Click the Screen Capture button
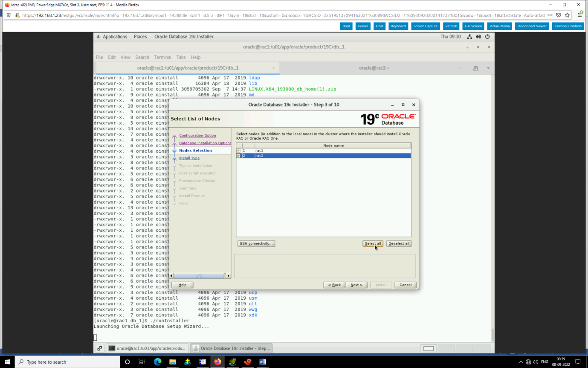Viewport: 588px width, 368px height. (x=426, y=26)
